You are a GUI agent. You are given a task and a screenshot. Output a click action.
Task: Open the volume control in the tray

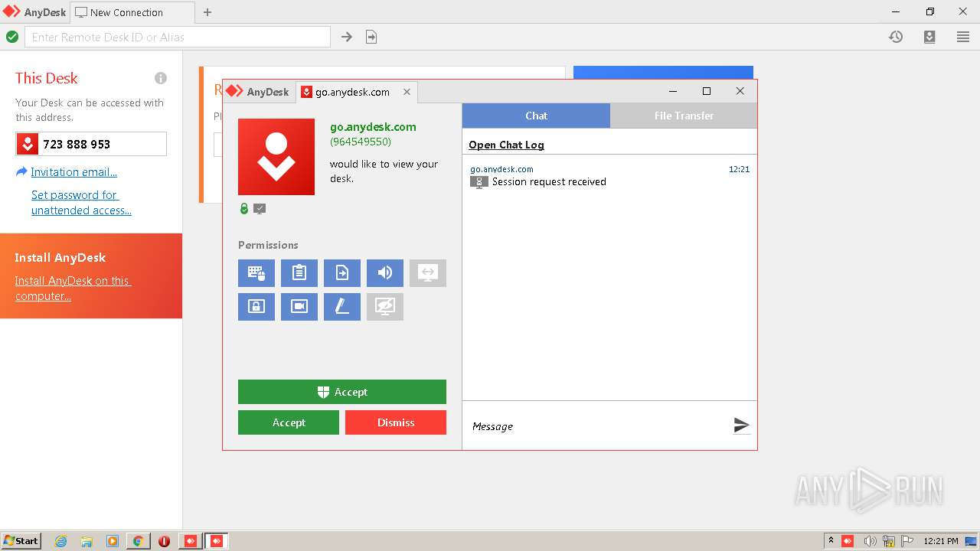[870, 541]
